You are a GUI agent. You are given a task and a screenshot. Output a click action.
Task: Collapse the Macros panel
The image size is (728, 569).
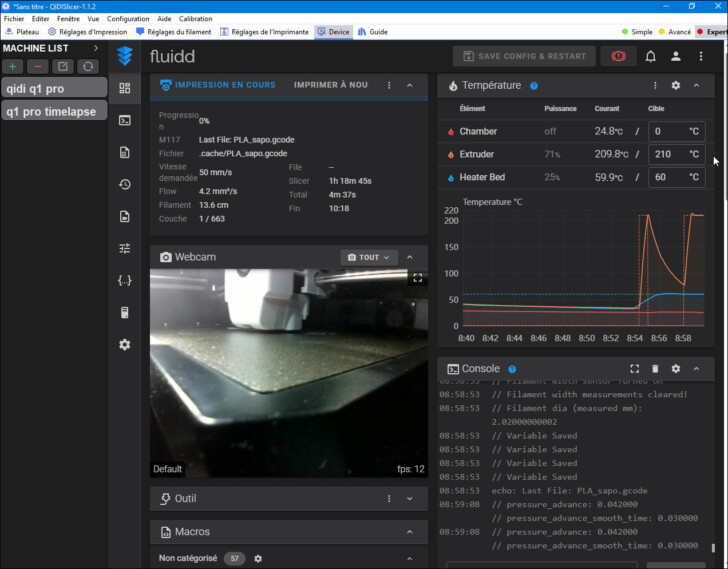click(410, 532)
